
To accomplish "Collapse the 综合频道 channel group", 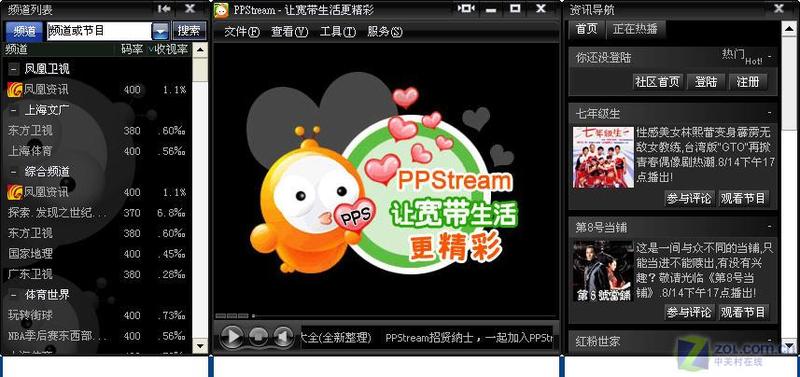I will pyautogui.click(x=13, y=171).
